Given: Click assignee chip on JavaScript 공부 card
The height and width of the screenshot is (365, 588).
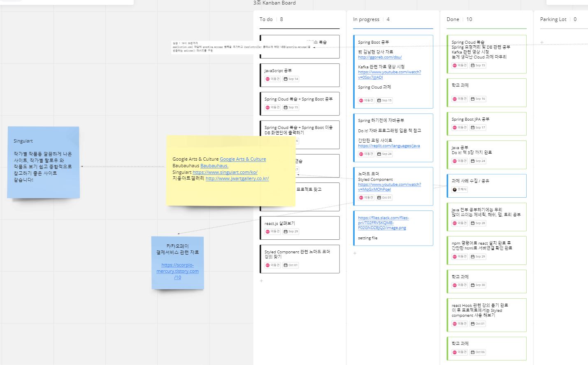Looking at the screenshot, I should point(272,79).
